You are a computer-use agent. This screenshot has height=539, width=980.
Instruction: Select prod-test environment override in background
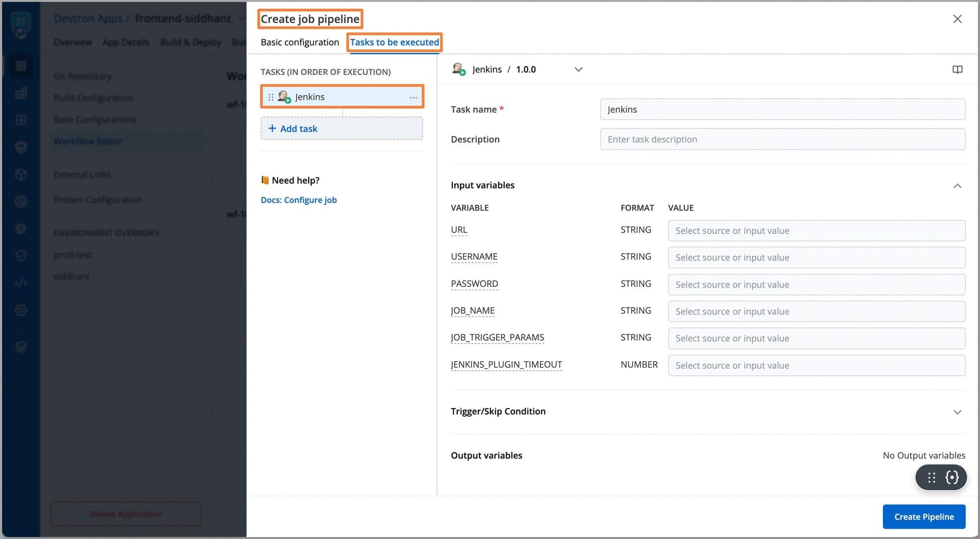click(x=73, y=255)
